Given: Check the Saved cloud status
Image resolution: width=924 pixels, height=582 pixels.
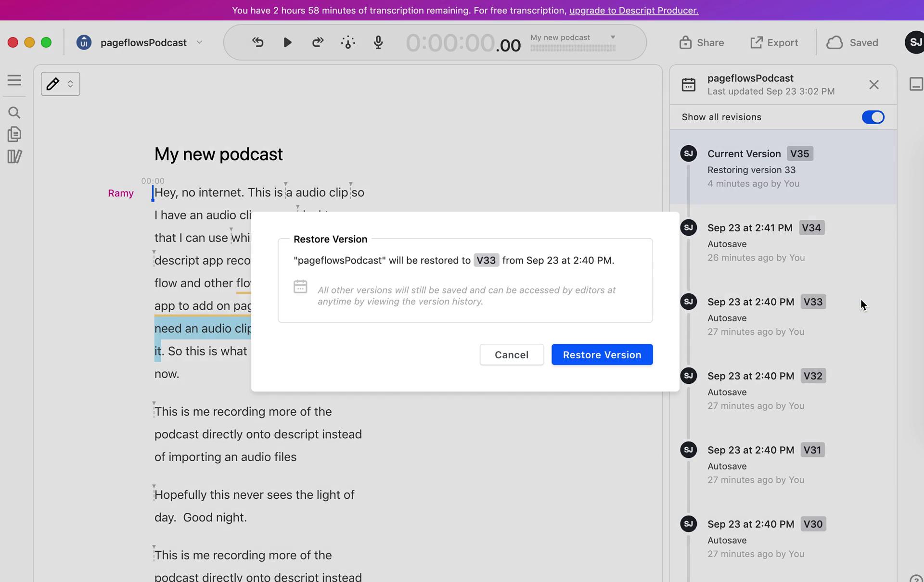Looking at the screenshot, I should 852,43.
